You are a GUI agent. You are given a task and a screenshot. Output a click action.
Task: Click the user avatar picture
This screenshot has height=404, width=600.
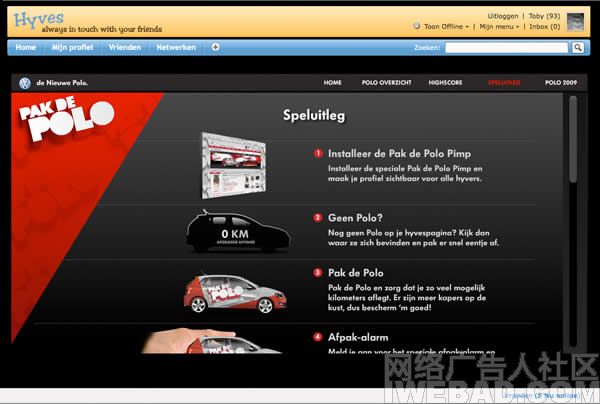pos(577,20)
